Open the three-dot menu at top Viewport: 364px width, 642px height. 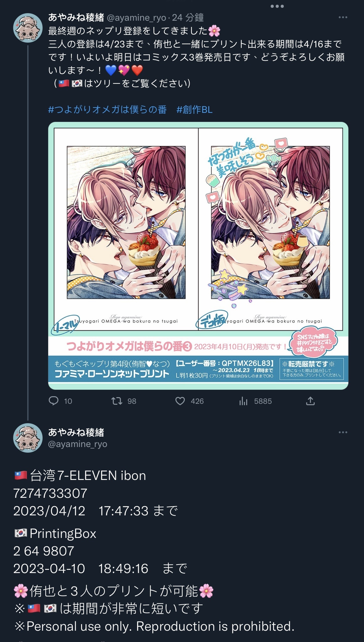(x=277, y=6)
